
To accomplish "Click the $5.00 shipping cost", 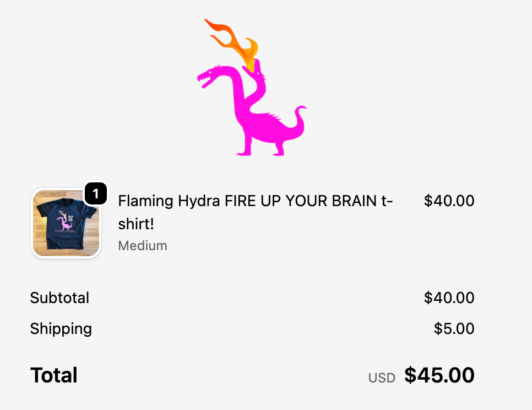I will coord(454,328).
